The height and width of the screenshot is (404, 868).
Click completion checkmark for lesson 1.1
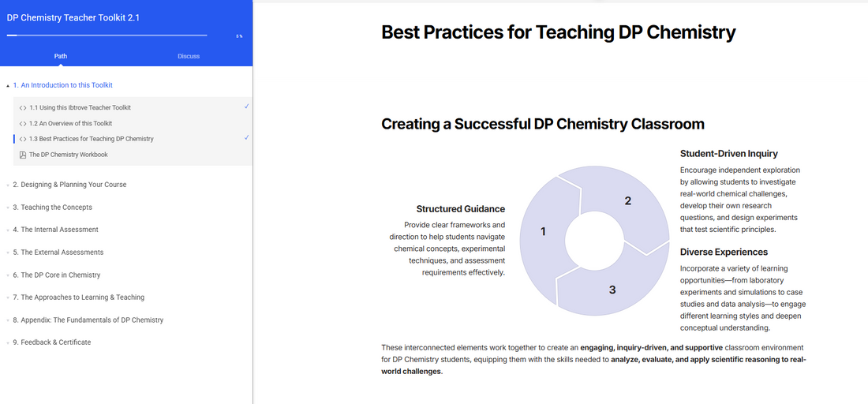247,107
